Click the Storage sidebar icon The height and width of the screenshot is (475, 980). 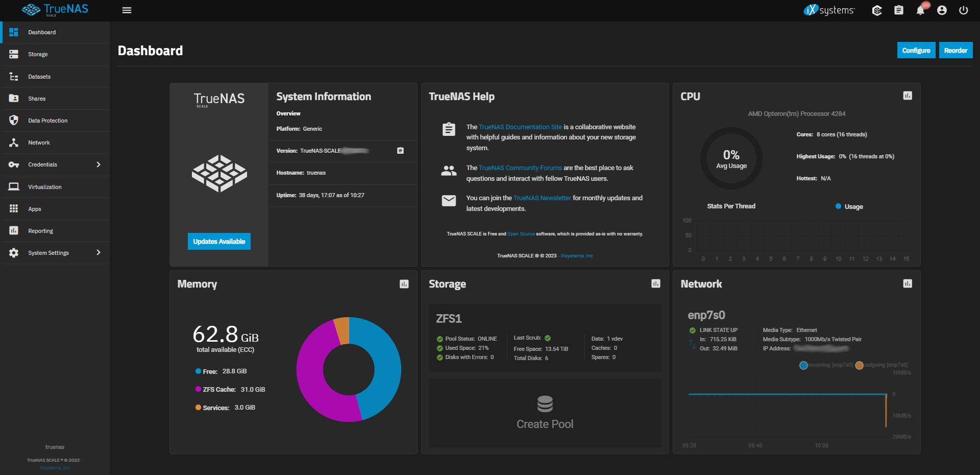(14, 54)
